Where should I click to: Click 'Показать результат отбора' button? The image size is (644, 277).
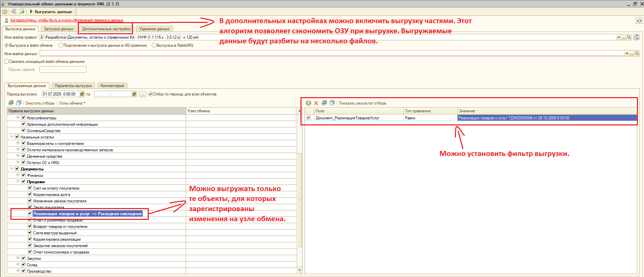[362, 103]
